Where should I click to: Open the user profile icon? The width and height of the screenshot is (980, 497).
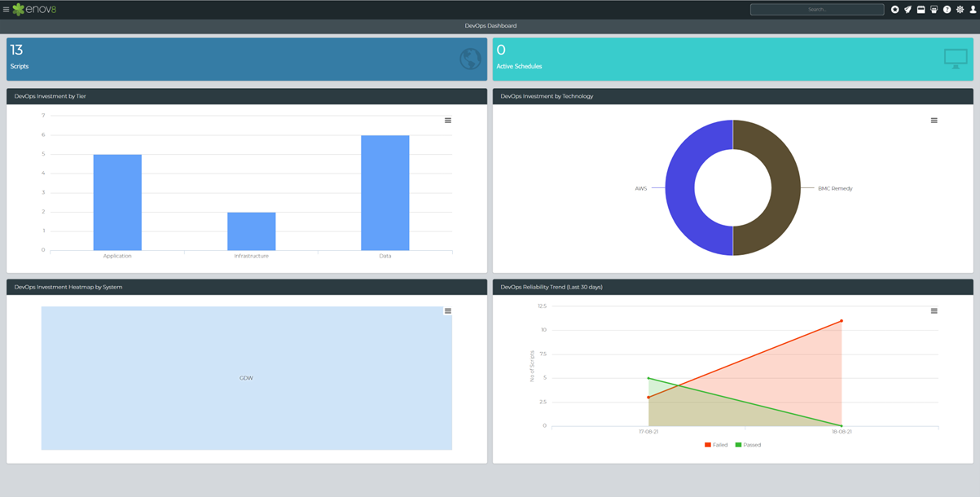tap(973, 9)
